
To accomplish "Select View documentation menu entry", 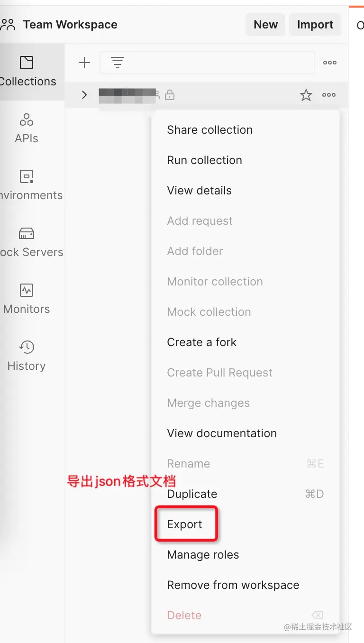I will (222, 433).
